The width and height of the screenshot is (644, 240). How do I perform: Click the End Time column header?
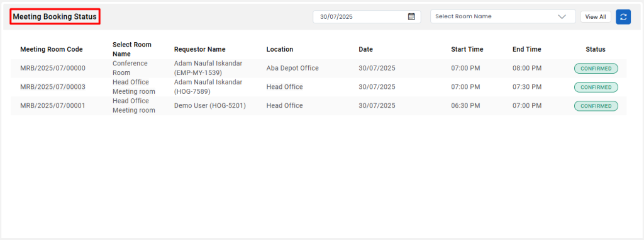[x=526, y=49]
